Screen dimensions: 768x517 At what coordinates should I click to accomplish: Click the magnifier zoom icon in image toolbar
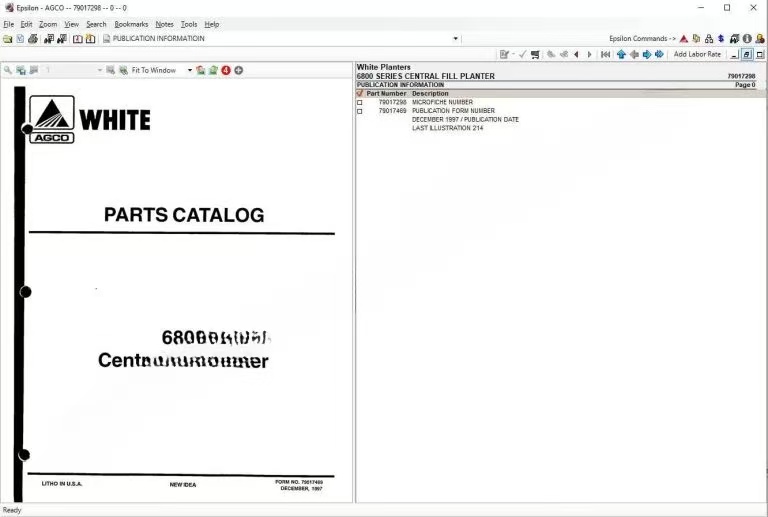click(x=8, y=70)
